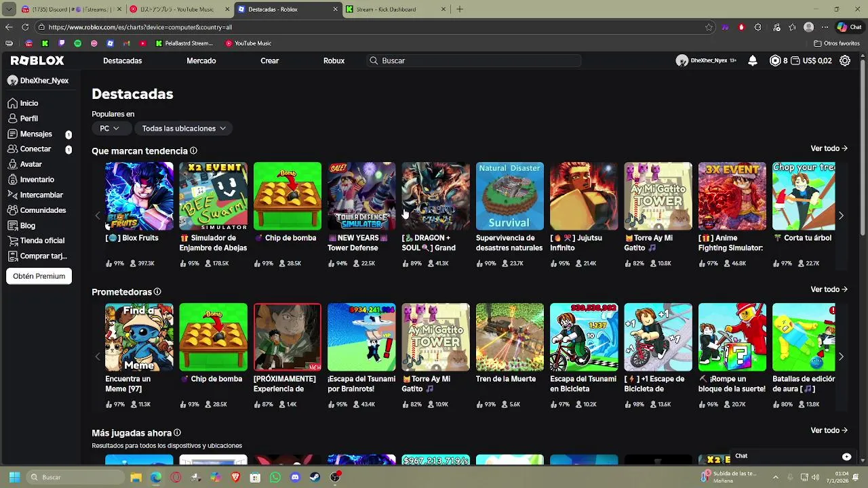Click Ver todo for Que marcan tendencia
Image resolution: width=868 pixels, height=488 pixels.
click(x=829, y=148)
